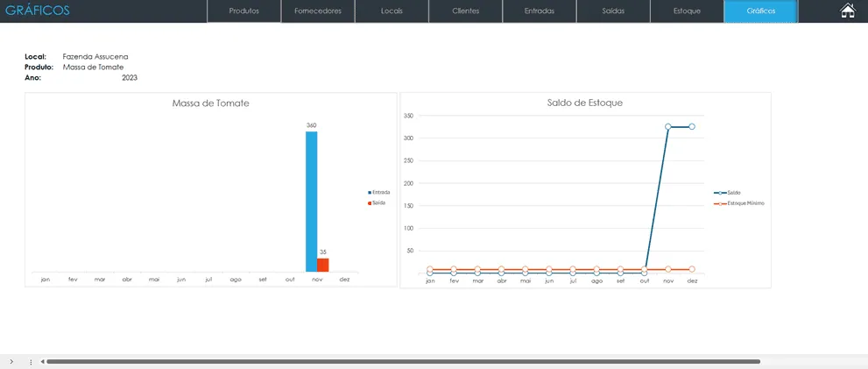Click the Estoque Mínimo legend entry
Screen dimensions: 868x369
click(x=739, y=204)
